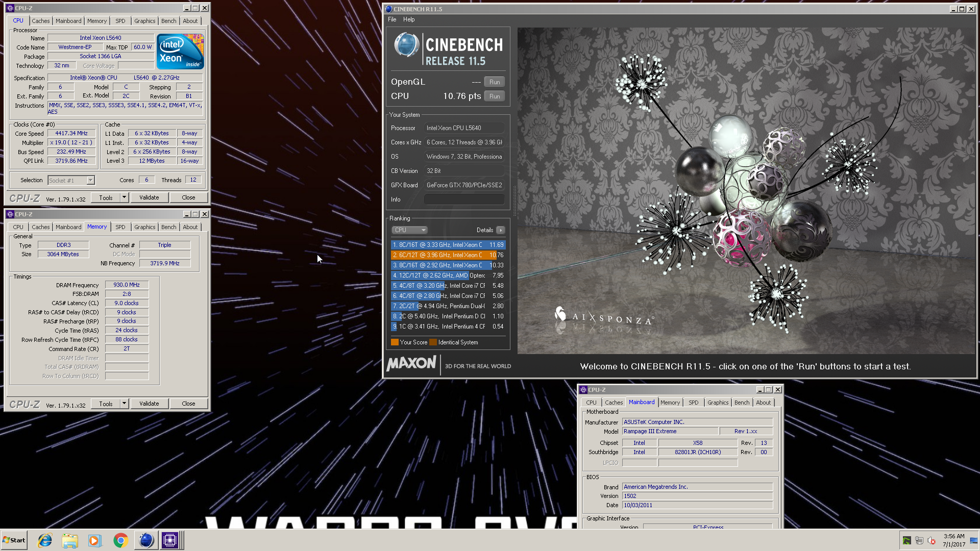Click the Start button
Viewport: 980px width, 551px height.
point(14,540)
